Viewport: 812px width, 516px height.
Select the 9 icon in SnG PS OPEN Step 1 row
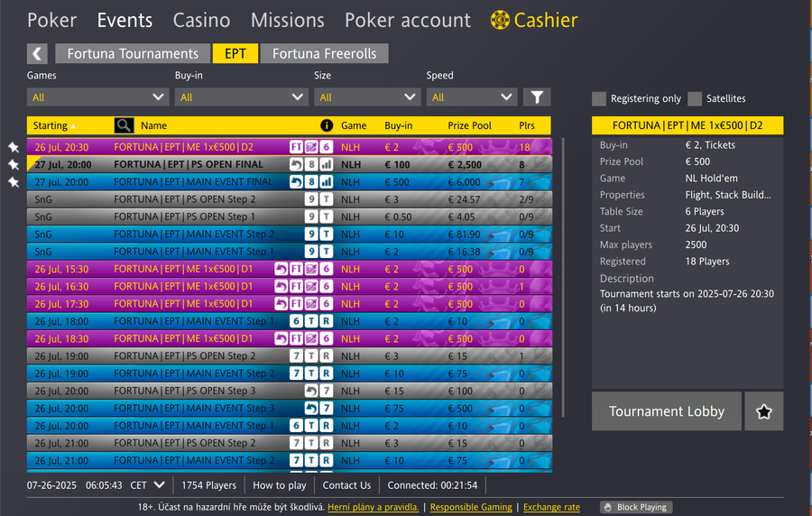point(311,217)
